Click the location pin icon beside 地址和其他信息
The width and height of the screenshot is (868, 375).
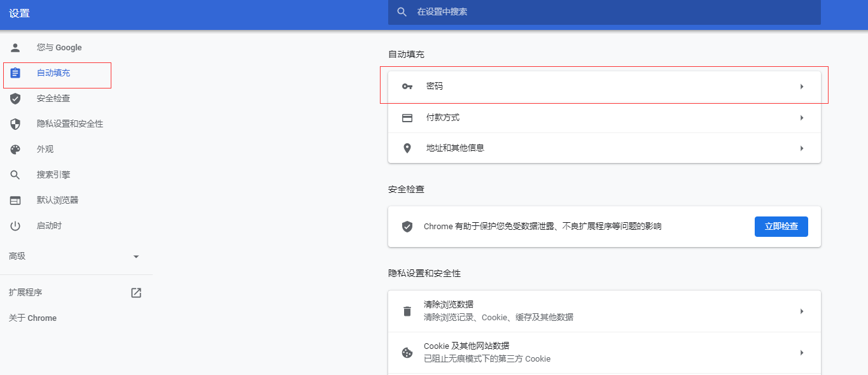pyautogui.click(x=407, y=148)
